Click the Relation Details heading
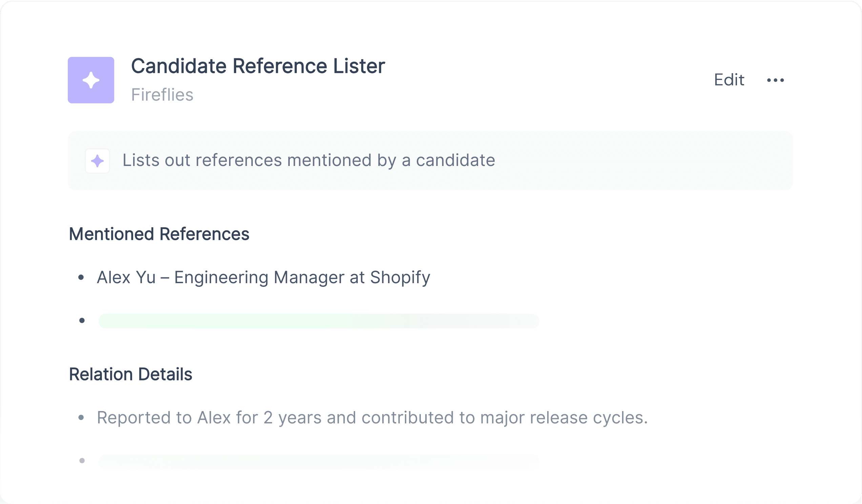The width and height of the screenshot is (862, 504). point(130,374)
